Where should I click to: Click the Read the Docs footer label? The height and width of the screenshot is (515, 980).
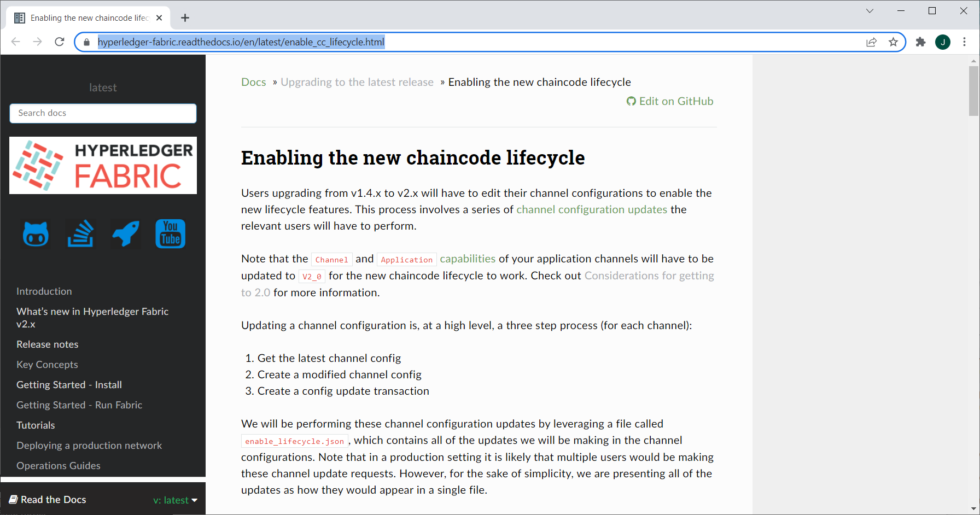click(54, 500)
